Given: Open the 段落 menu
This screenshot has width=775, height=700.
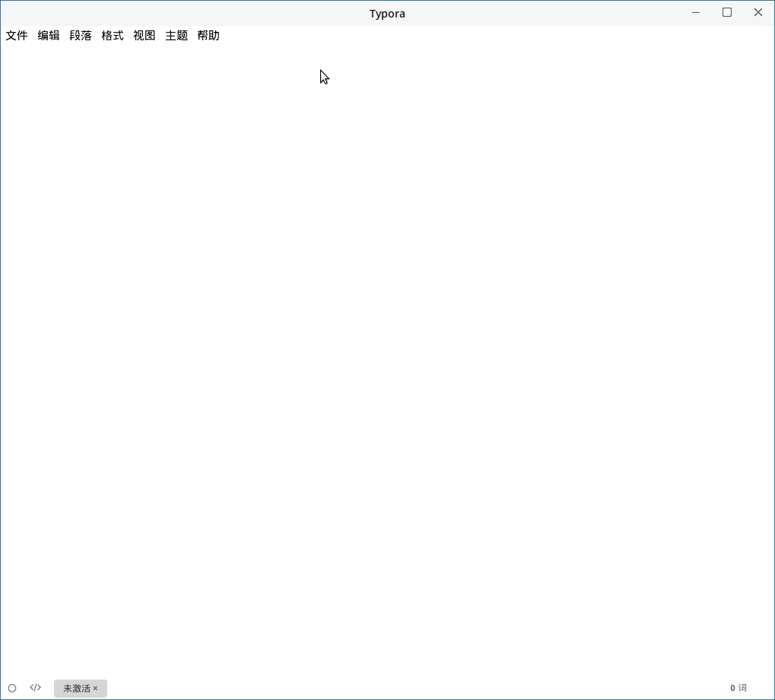Looking at the screenshot, I should click(81, 36).
